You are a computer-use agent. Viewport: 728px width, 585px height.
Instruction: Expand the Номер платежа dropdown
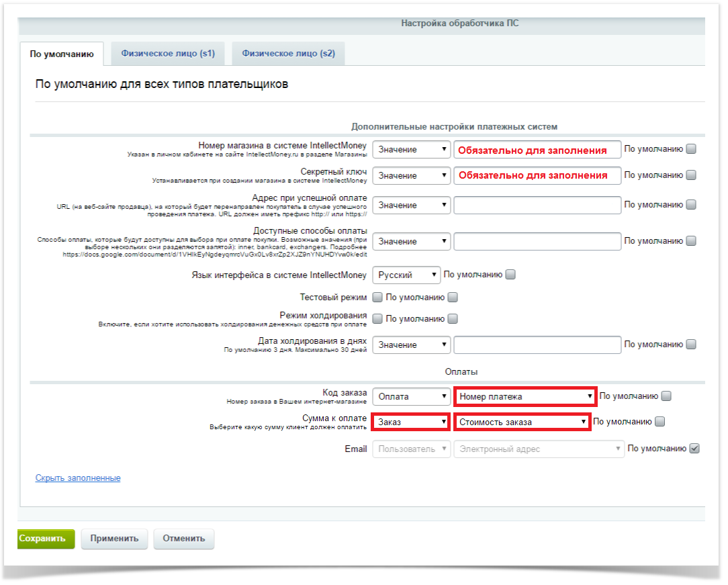click(525, 396)
